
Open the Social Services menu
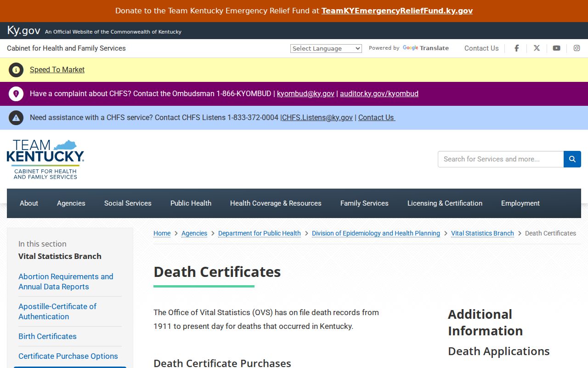tap(128, 203)
